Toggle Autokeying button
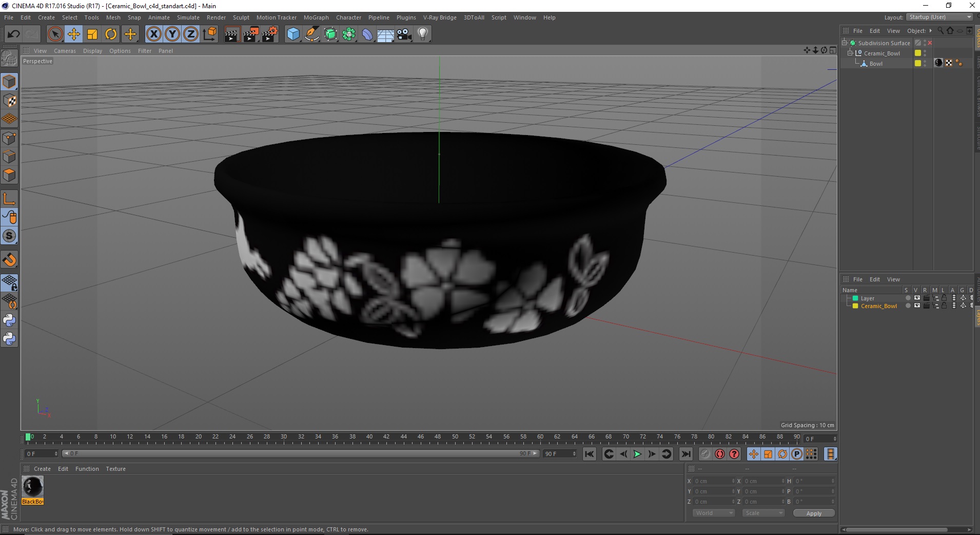The width and height of the screenshot is (980, 535). [720, 454]
